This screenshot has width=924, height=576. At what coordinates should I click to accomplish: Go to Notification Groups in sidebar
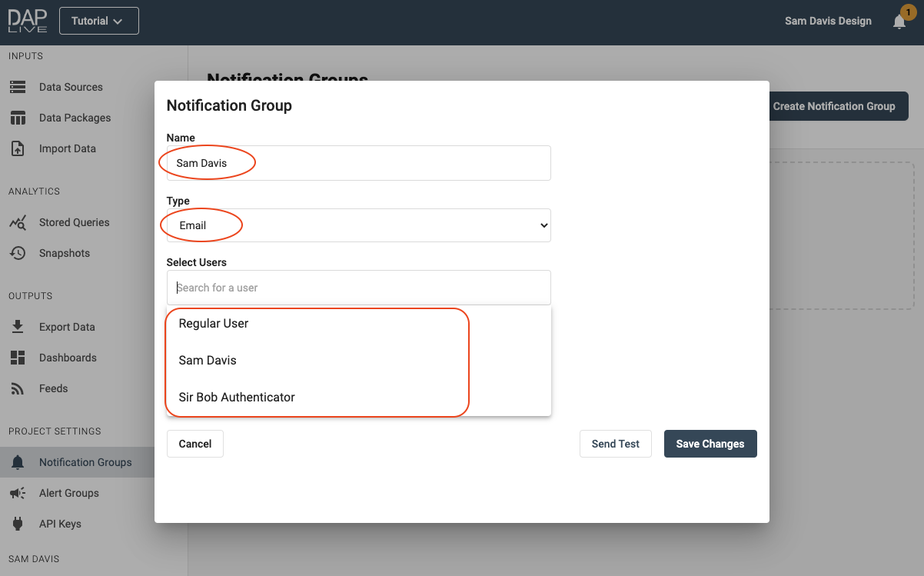pyautogui.click(x=85, y=462)
